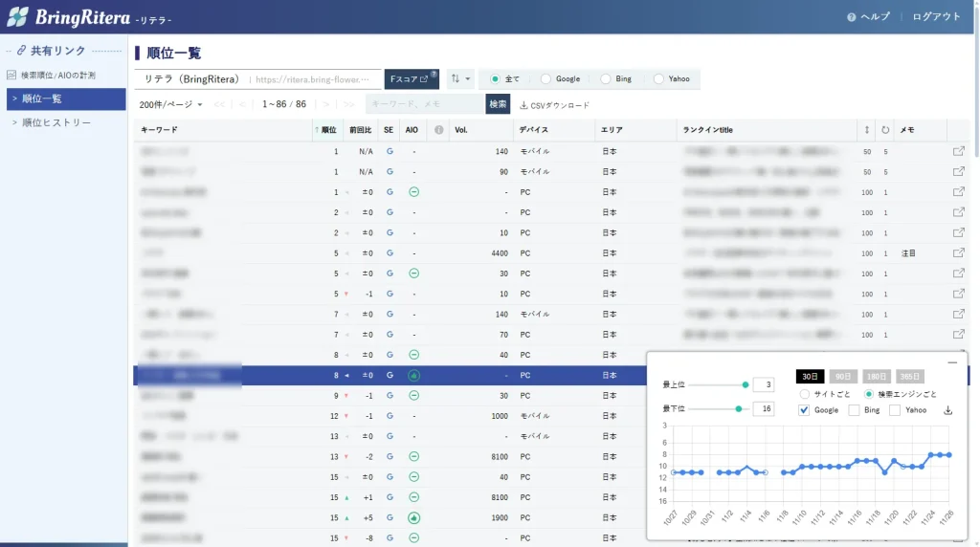The height and width of the screenshot is (547, 980).
Task: Enable the Bing checkbox in the graph
Action: coord(854,410)
